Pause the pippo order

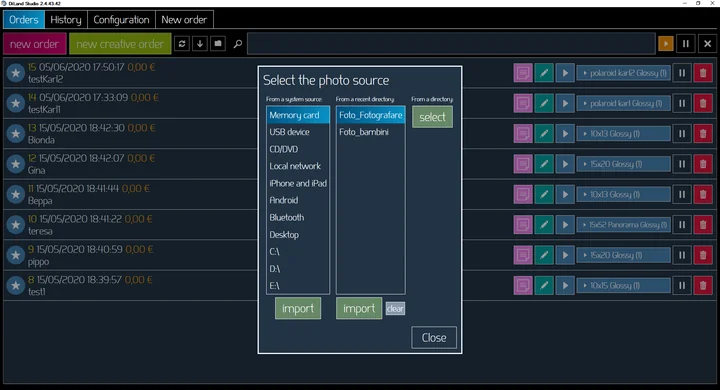682,255
